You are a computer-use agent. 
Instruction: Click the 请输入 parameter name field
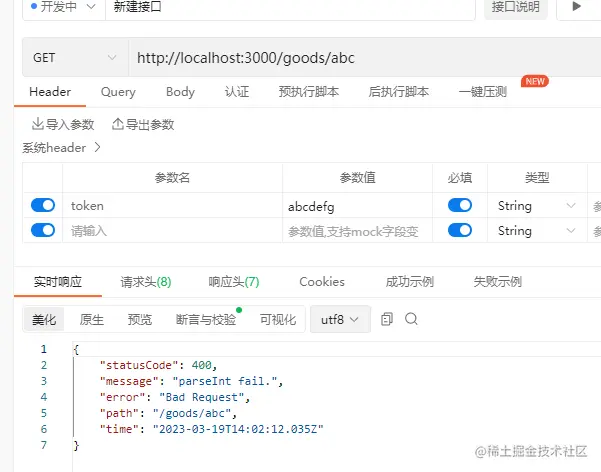coord(172,231)
